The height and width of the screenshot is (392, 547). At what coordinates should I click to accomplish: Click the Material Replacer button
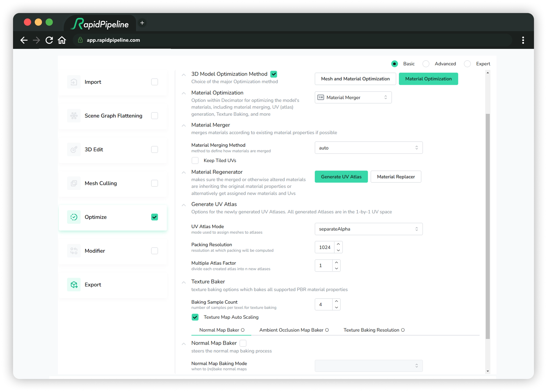[396, 177]
